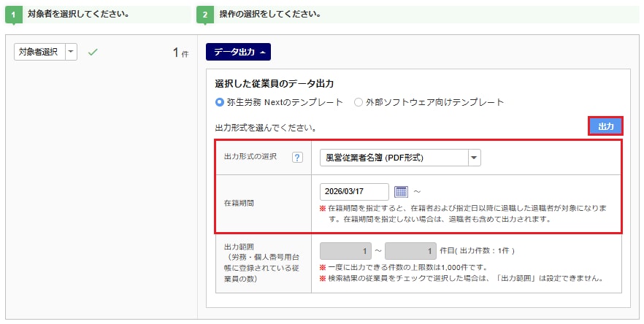Click the 在籍期間 date input field
644x324 pixels.
pos(353,192)
